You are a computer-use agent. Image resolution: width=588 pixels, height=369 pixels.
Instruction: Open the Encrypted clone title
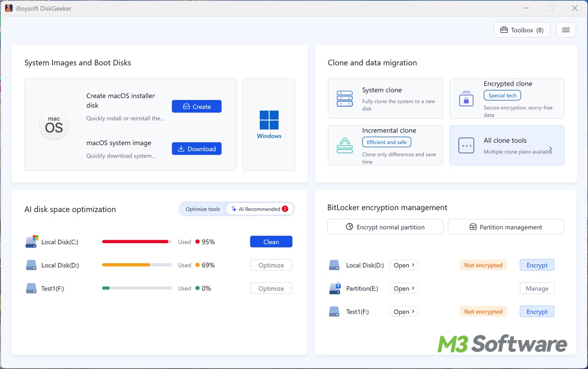pos(508,84)
